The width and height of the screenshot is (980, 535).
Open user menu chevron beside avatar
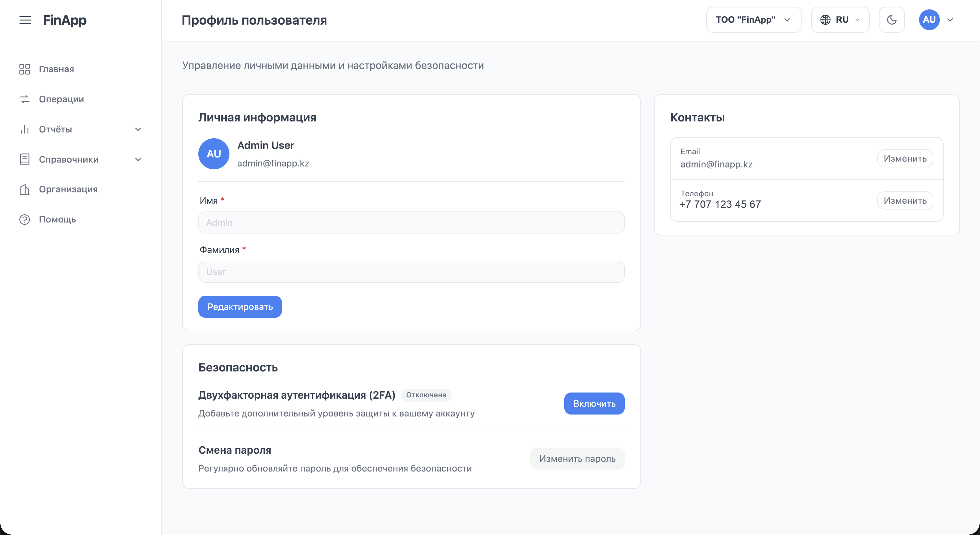[950, 20]
